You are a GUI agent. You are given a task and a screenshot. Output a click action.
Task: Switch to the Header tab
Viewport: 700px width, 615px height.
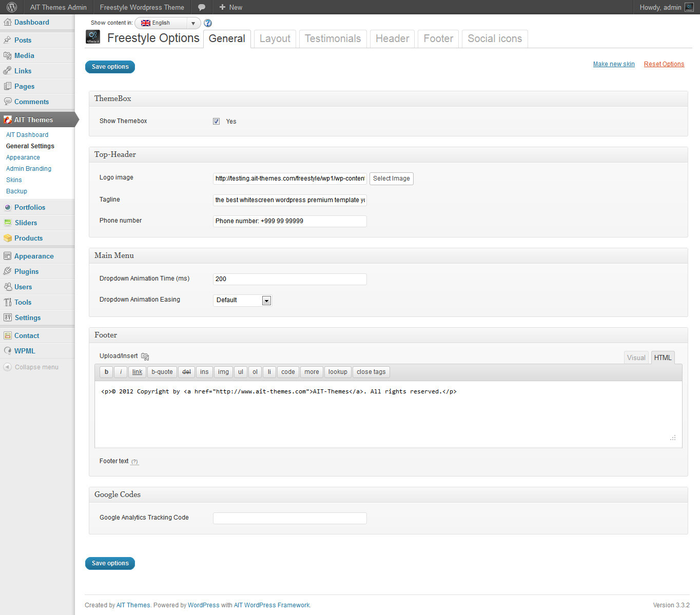coord(392,39)
